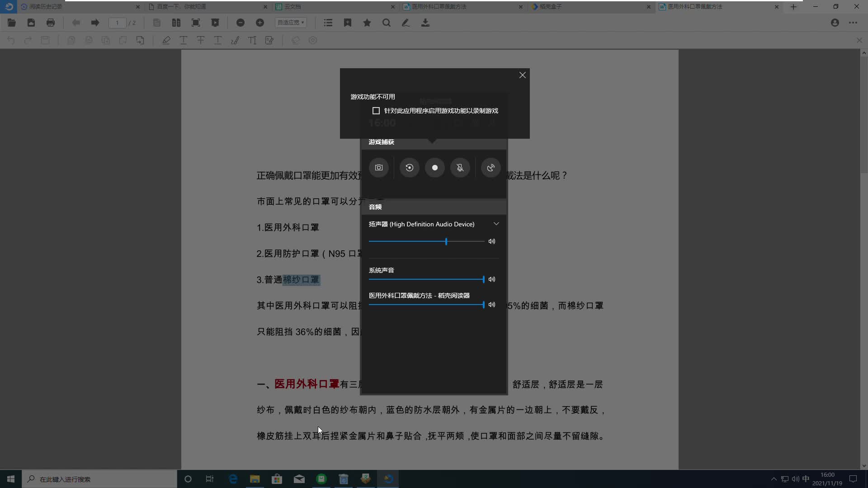Download the document using the download icon
868x488 pixels.
[425, 23]
